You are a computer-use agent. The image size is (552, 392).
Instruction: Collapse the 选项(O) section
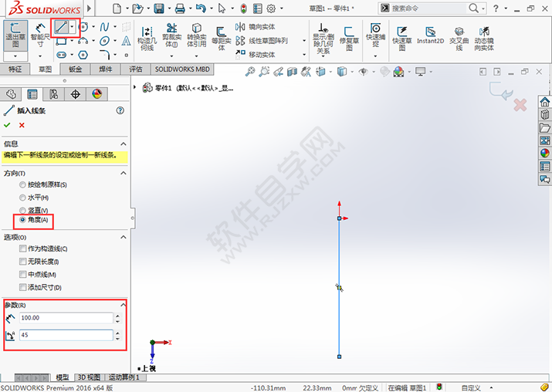pyautogui.click(x=124, y=237)
